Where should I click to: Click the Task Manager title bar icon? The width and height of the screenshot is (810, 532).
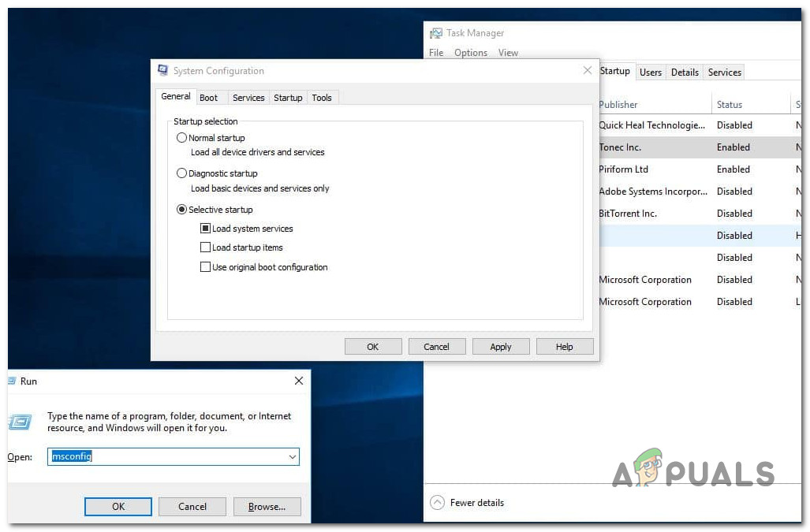point(436,33)
